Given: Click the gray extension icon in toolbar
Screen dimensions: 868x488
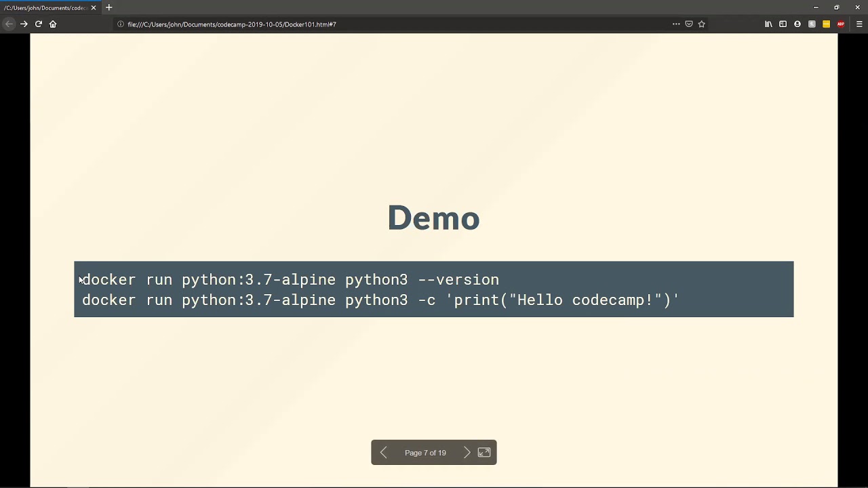Looking at the screenshot, I should (x=812, y=24).
